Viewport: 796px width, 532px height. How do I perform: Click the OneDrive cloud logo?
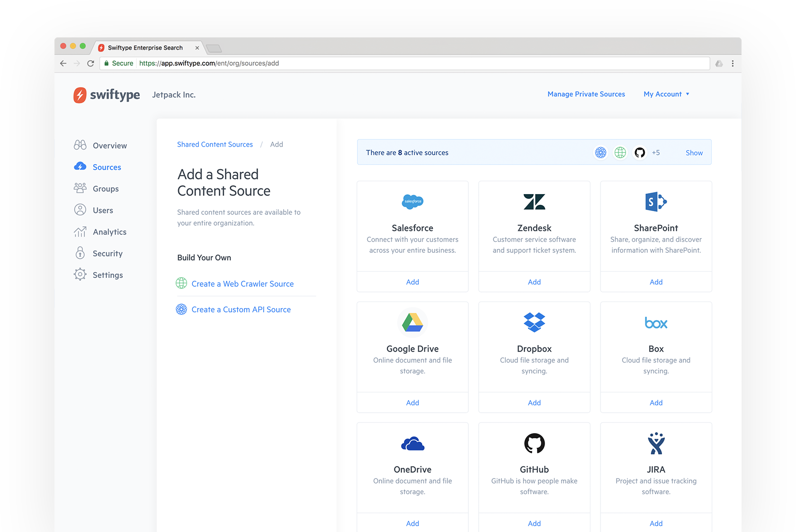click(412, 443)
